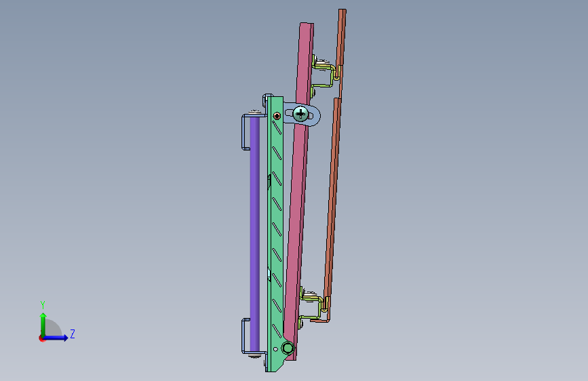Select the large Phillips head screw

(300, 114)
